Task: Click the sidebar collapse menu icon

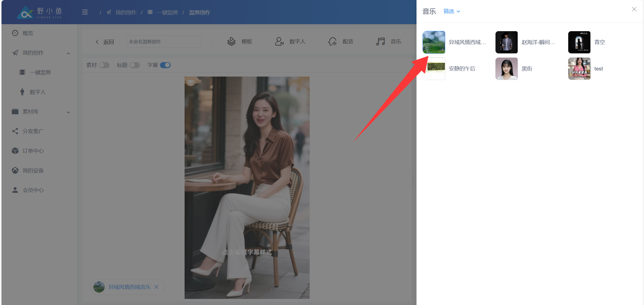Action: 85,12
